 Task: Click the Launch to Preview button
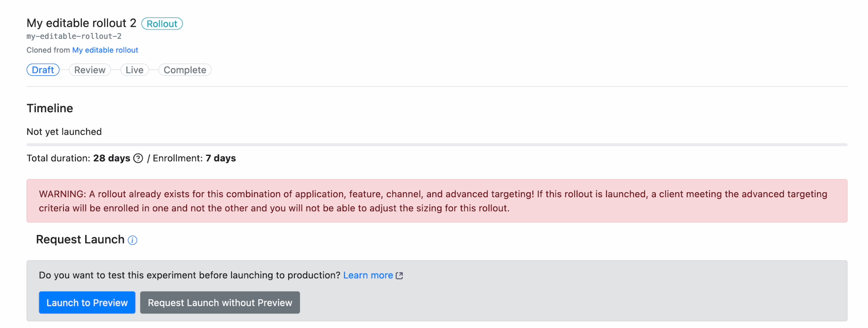87,302
